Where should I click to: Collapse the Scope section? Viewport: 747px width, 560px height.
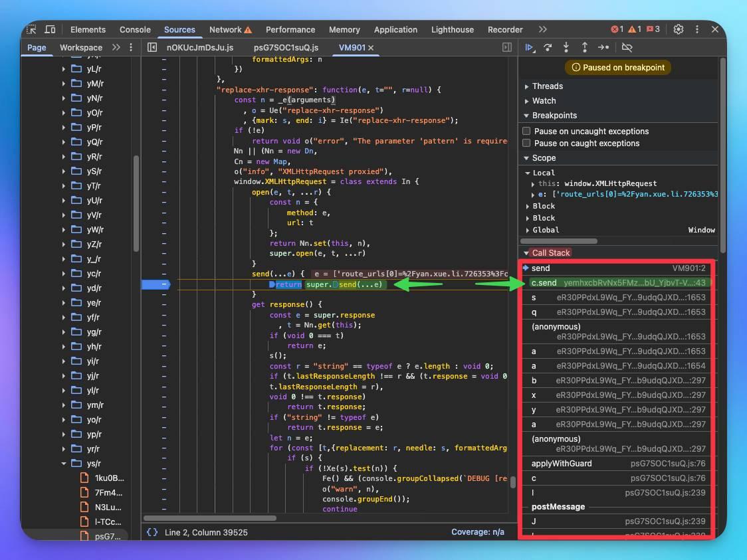[526, 158]
